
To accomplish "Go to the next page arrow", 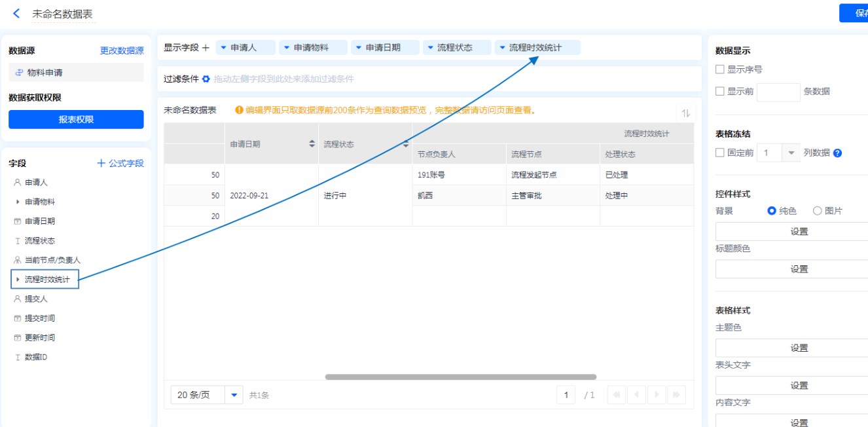I will click(657, 395).
